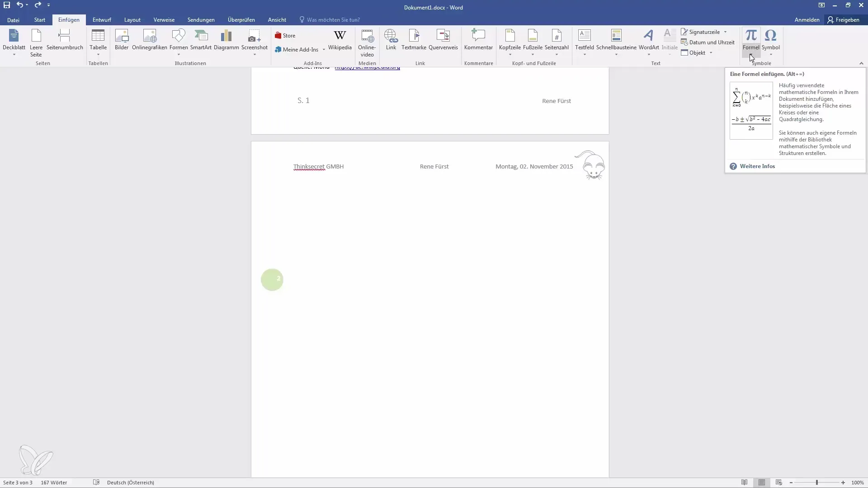This screenshot has height=488, width=868.
Task: Insert a Querverweis cross-reference
Action: pyautogui.click(x=443, y=40)
